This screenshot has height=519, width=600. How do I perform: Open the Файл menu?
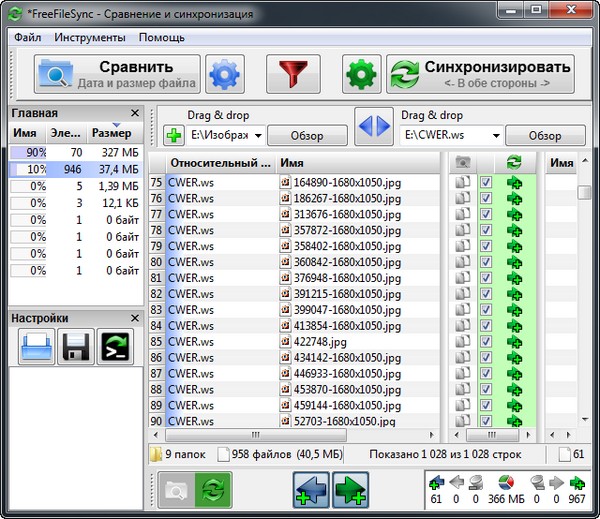click(28, 38)
